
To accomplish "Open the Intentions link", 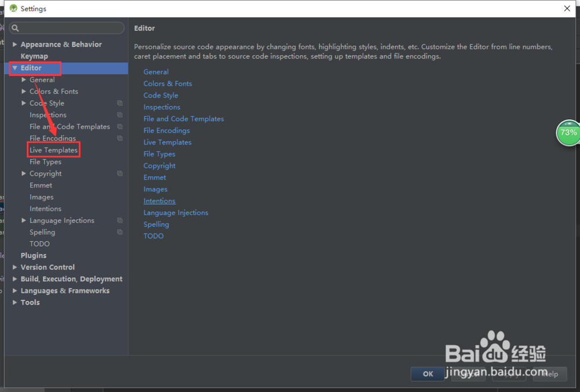I will click(159, 201).
